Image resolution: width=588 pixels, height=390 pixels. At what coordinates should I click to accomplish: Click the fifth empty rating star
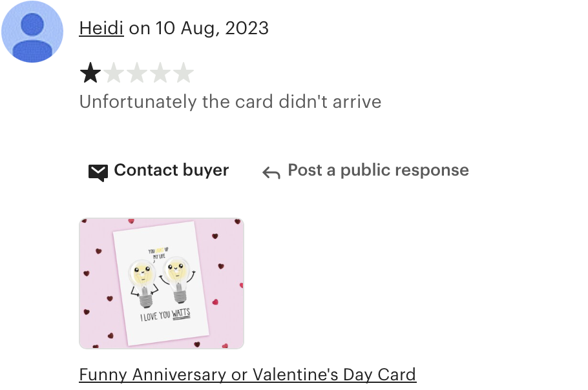point(184,73)
